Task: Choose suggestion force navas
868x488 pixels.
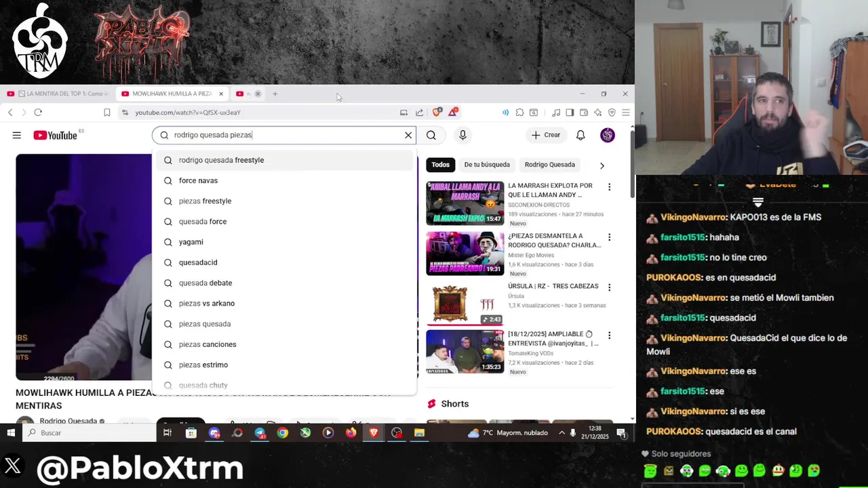Action: [x=284, y=180]
